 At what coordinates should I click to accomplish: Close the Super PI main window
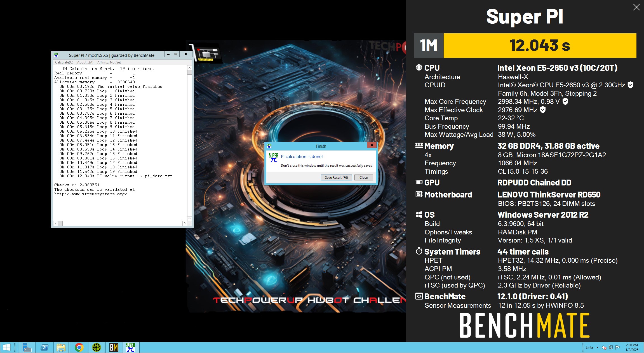tap(186, 54)
